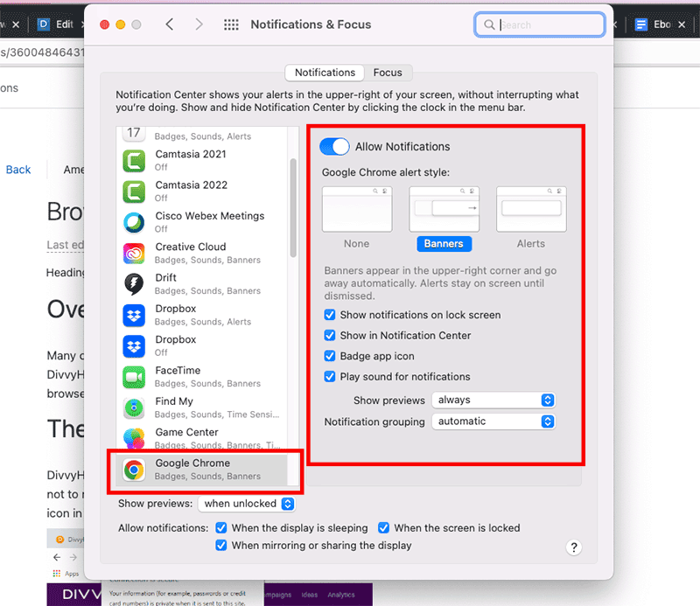Click the Banners label button

point(444,244)
